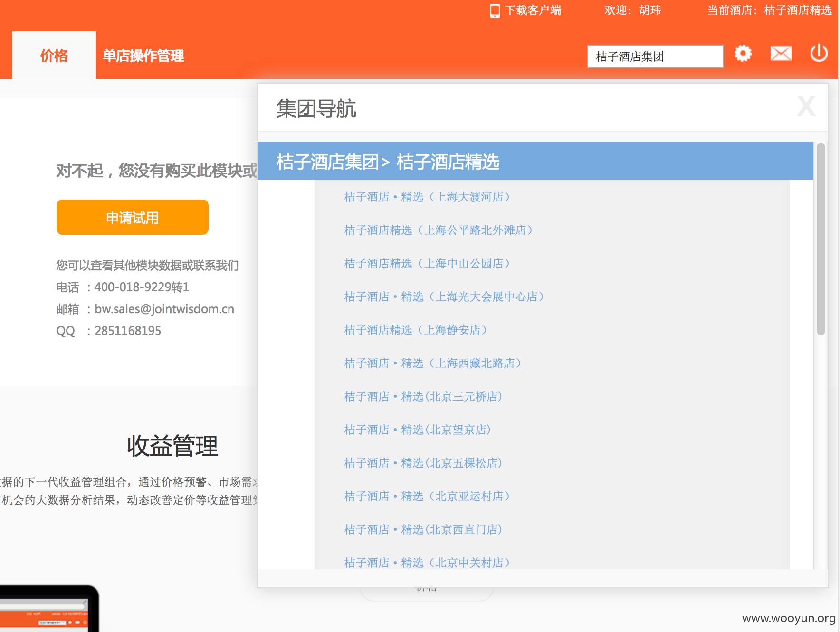840x632 pixels.
Task: Switch to the 价格 tab
Action: click(54, 56)
